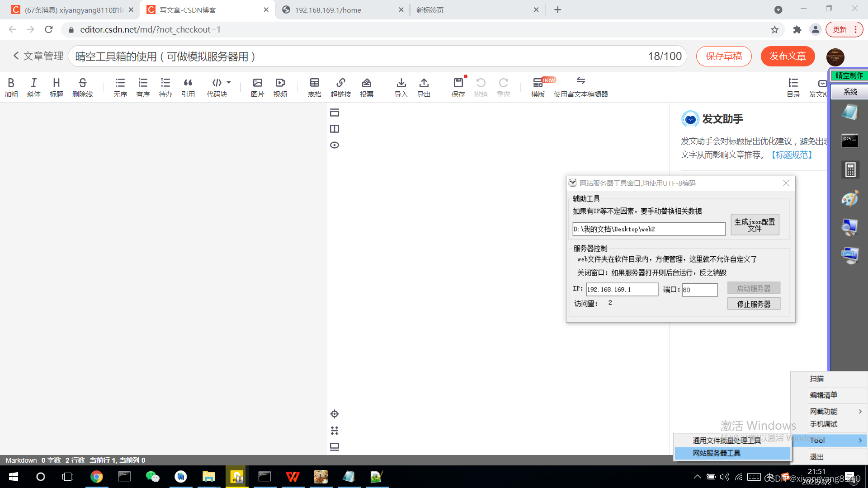Open the user avatar menu
The width and height of the screenshot is (868, 488).
[x=835, y=57]
